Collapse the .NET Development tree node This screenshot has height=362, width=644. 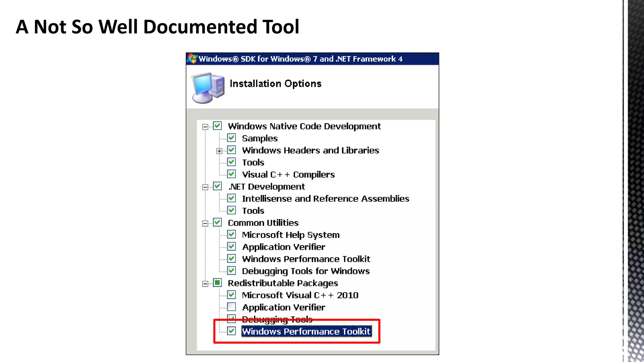click(x=205, y=187)
